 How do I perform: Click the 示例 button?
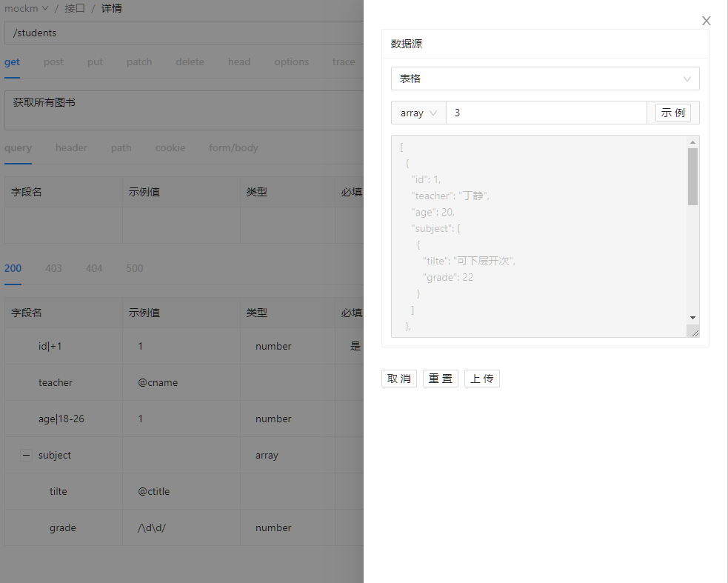672,113
